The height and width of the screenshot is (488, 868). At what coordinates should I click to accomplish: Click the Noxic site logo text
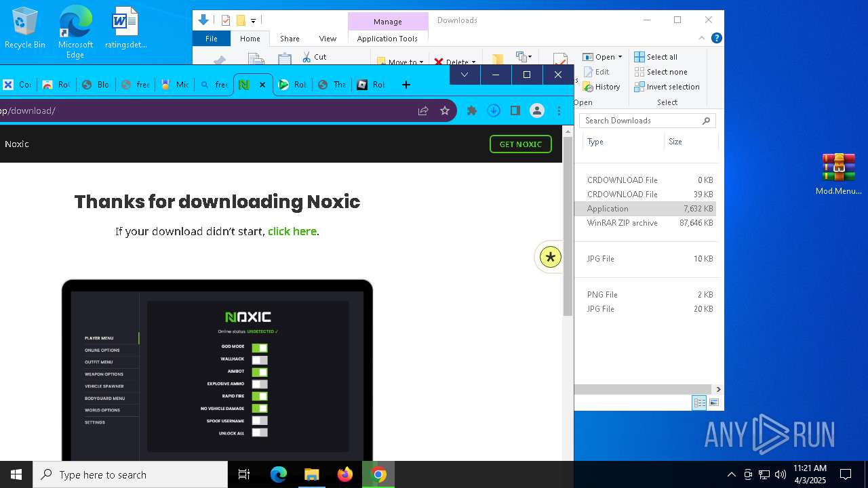pyautogui.click(x=17, y=144)
